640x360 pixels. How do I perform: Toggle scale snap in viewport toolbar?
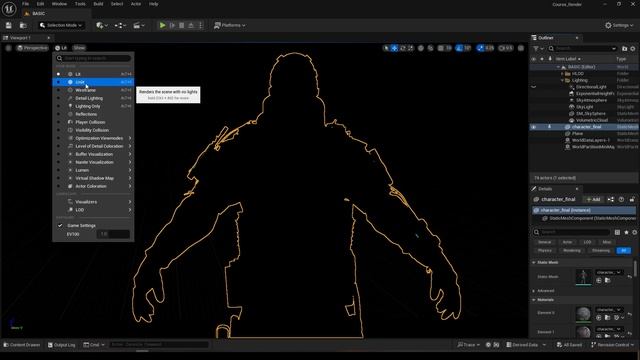480,48
